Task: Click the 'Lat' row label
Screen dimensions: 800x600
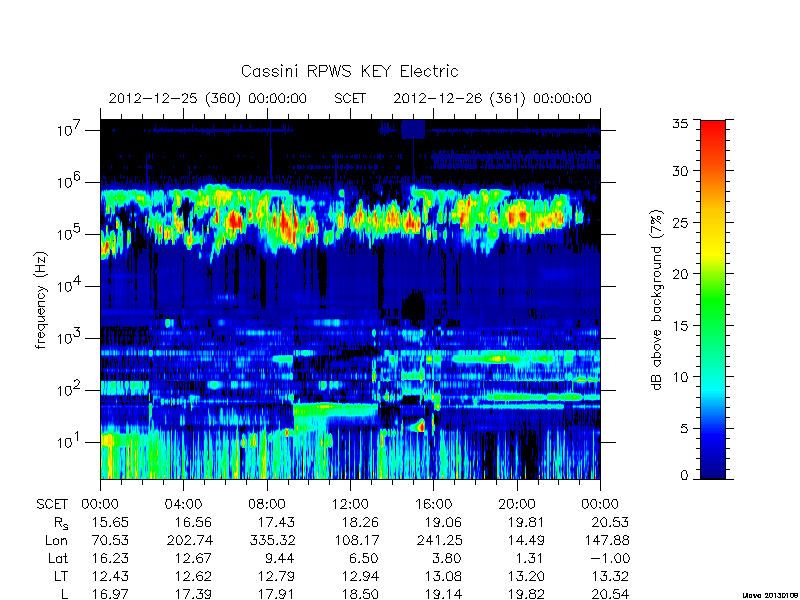Action: [x=58, y=558]
